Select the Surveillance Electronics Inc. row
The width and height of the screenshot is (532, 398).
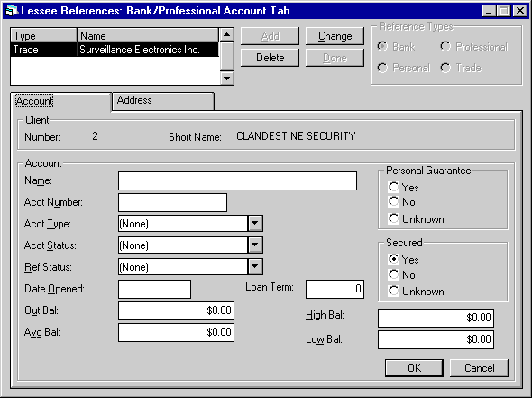pos(115,50)
